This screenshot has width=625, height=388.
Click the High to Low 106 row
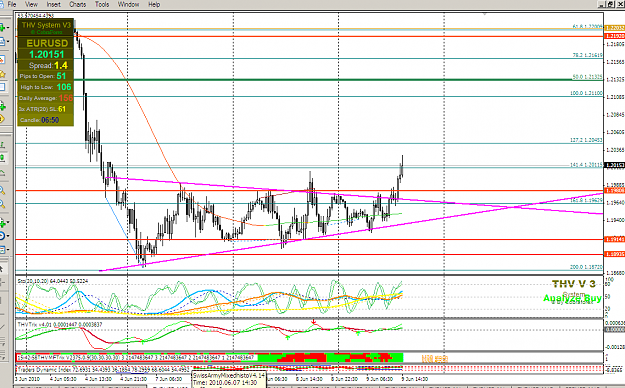(45, 87)
